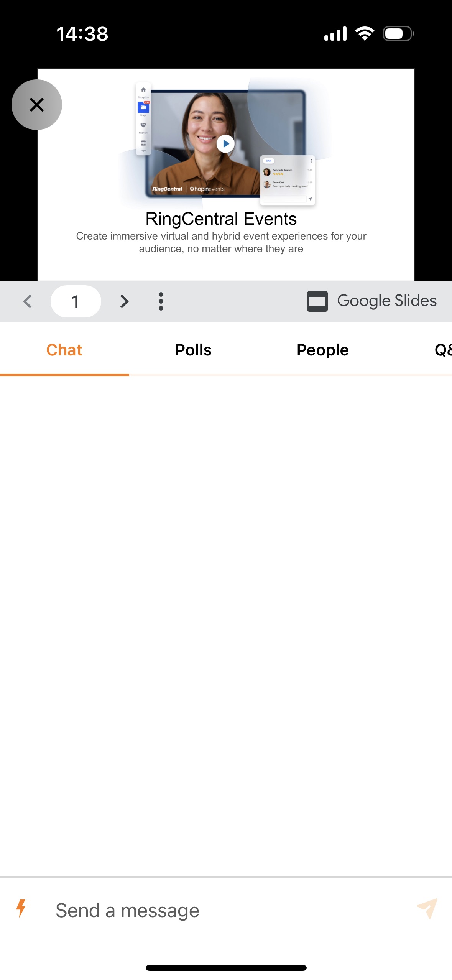Click the Google Slides presentation icon
Viewport: 452px width, 980px height.
click(x=317, y=301)
